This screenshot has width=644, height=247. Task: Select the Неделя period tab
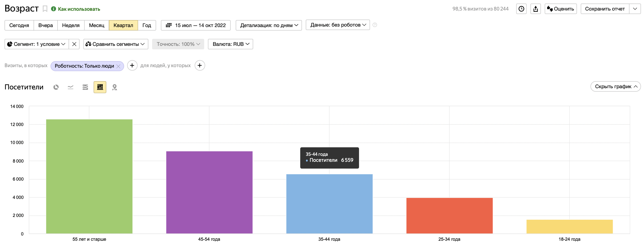point(71,25)
